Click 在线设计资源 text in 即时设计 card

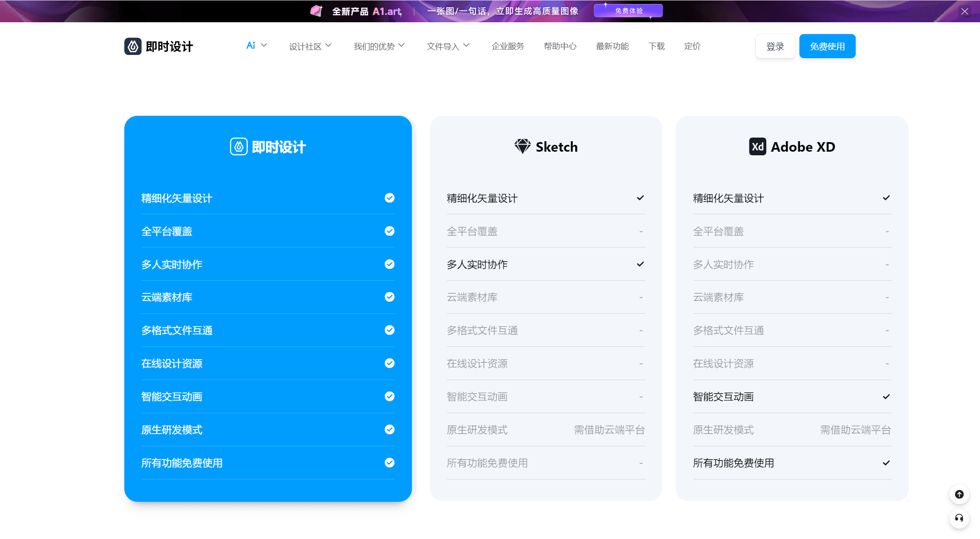[171, 364]
